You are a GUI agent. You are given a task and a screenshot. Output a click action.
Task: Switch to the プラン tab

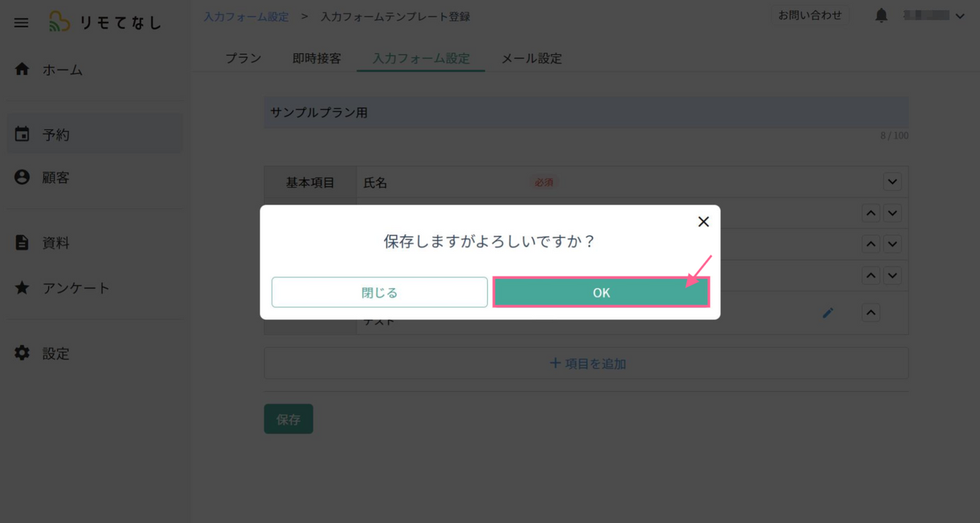point(243,58)
